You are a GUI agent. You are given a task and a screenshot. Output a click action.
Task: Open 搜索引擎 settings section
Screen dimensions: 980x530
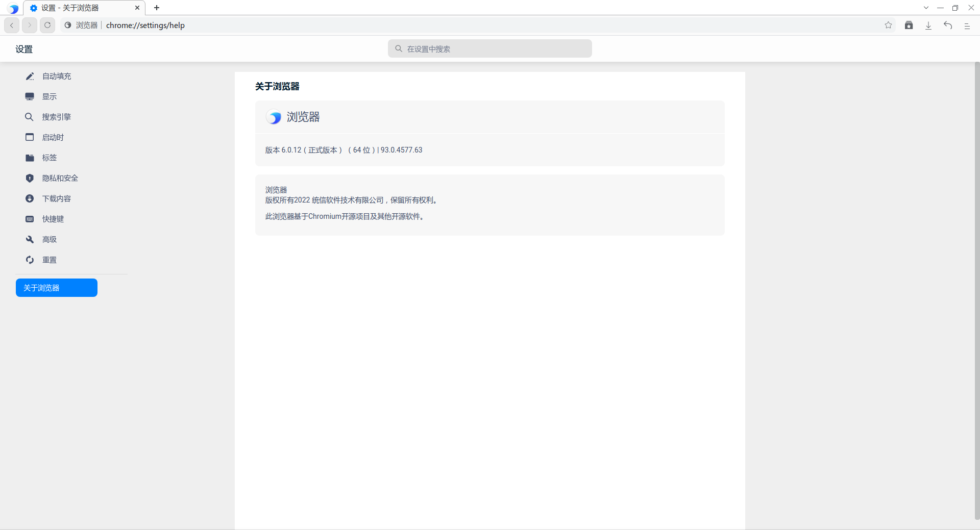(57, 117)
